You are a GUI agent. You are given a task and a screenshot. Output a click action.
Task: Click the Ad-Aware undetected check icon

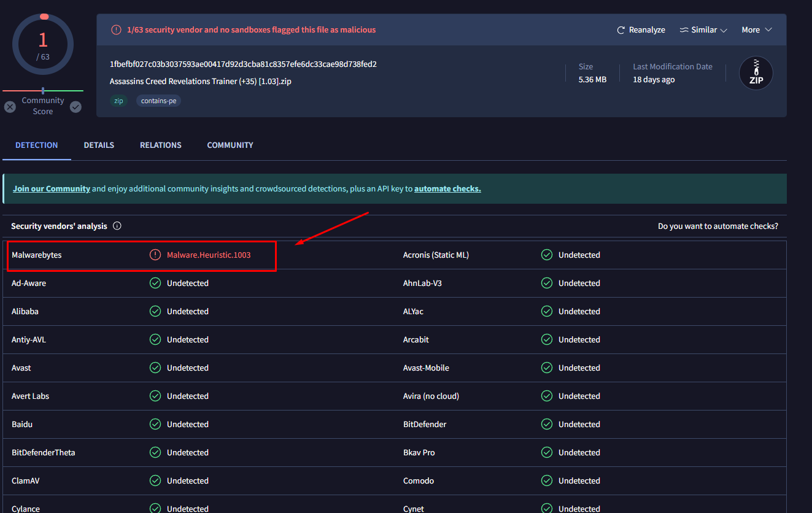click(155, 283)
